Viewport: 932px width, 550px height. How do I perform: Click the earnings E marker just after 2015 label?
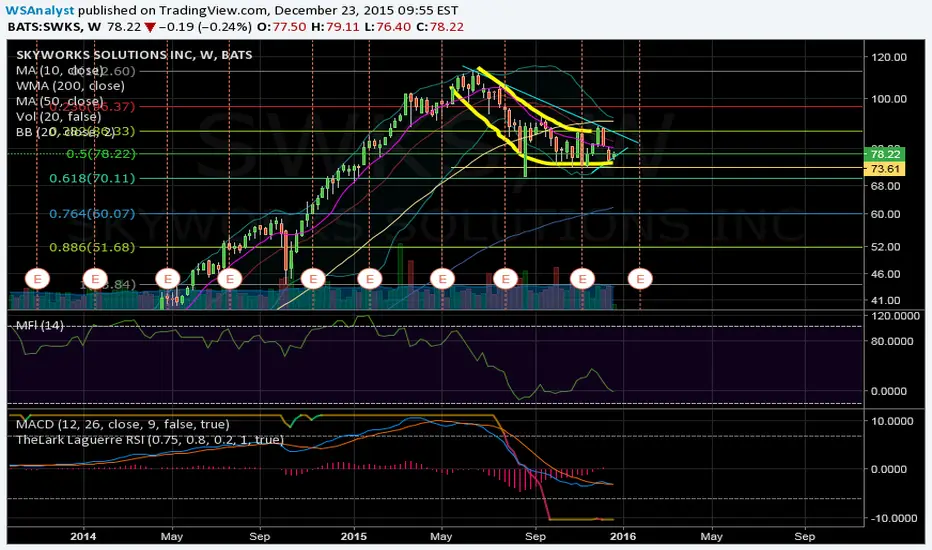click(369, 278)
